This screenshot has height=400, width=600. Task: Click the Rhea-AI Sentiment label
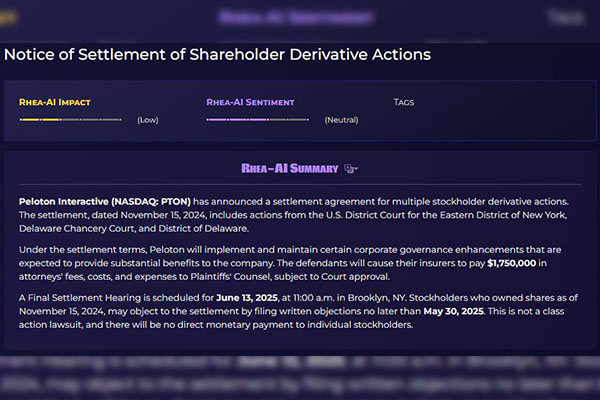click(250, 102)
